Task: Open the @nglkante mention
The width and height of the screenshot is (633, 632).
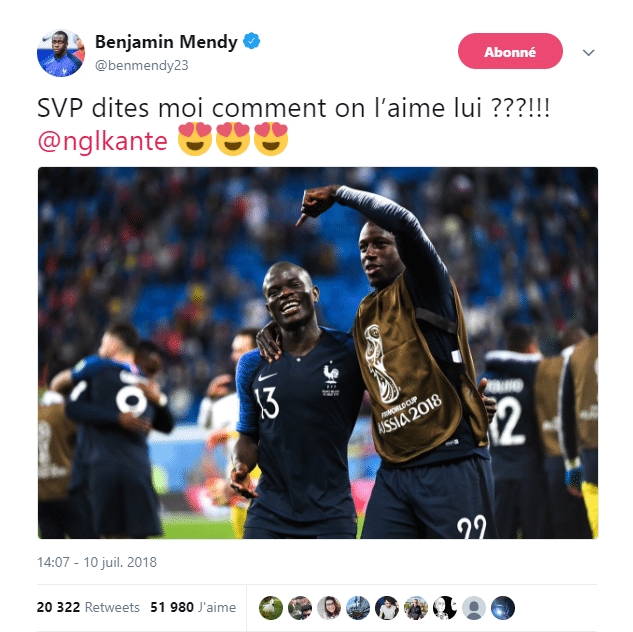Action: coord(102,141)
